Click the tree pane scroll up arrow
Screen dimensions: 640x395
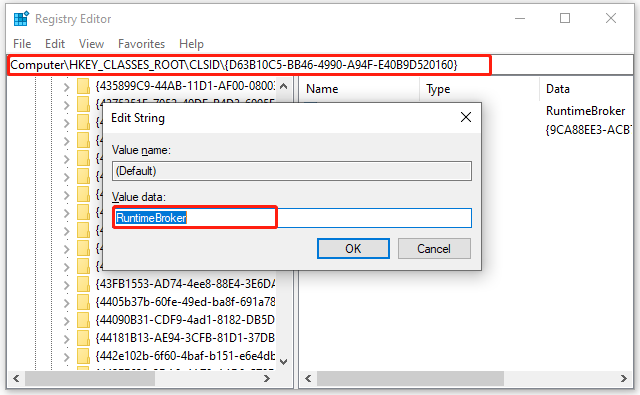coord(284,86)
